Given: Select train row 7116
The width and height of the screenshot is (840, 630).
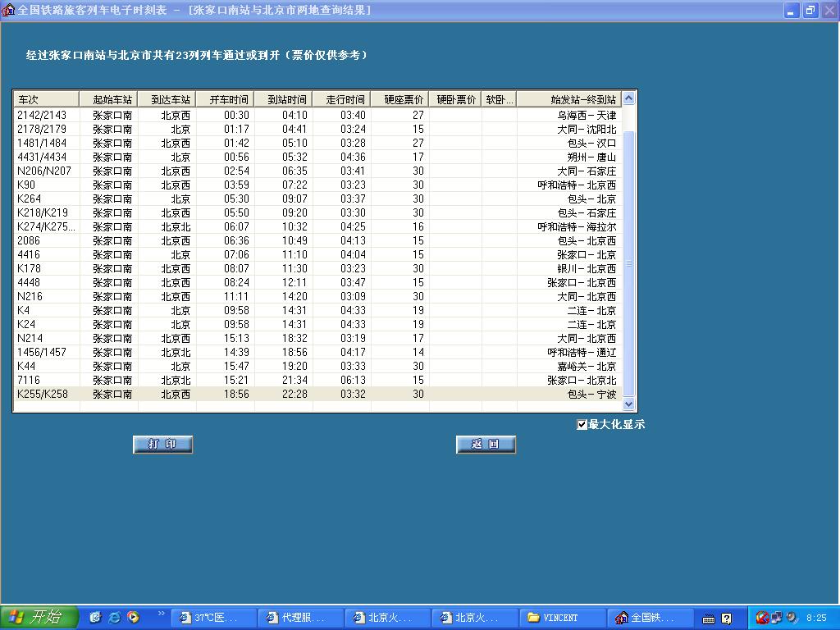Looking at the screenshot, I should click(x=317, y=380).
